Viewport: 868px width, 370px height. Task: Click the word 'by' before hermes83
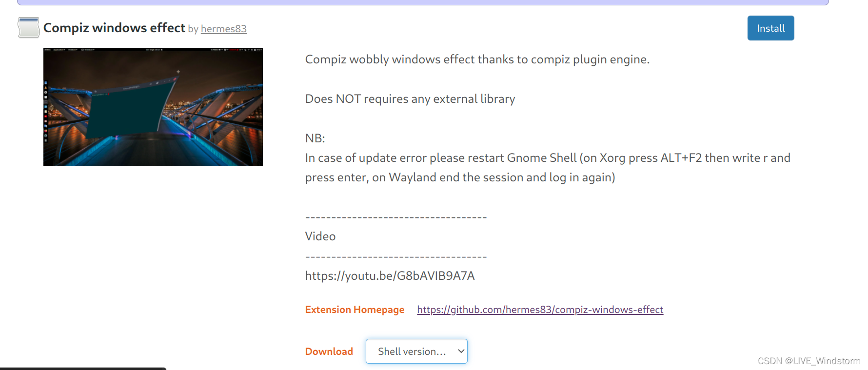[193, 29]
